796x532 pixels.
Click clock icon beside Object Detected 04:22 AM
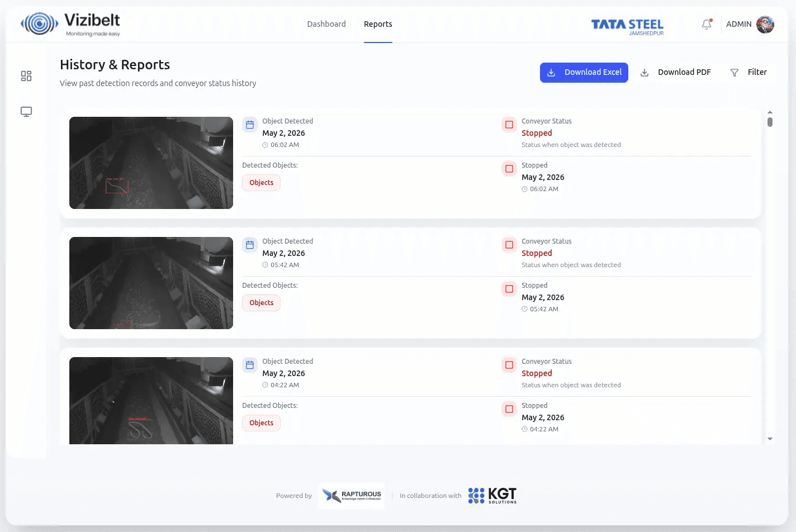point(266,386)
